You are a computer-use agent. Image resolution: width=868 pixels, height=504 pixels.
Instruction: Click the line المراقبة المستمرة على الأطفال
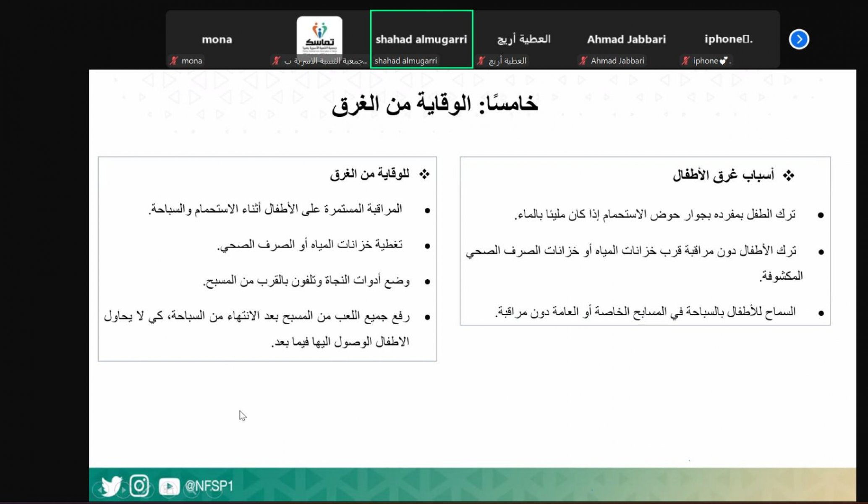[x=275, y=209]
